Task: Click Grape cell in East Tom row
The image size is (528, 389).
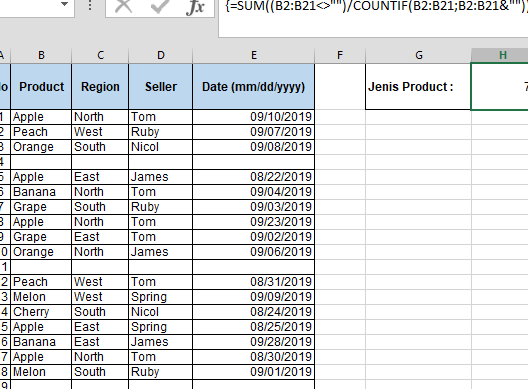Action: tap(41, 237)
